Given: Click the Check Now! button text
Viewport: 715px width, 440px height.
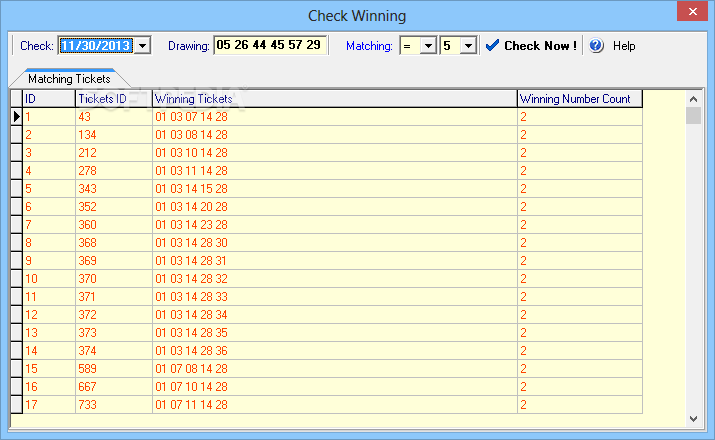Looking at the screenshot, I should (540, 46).
